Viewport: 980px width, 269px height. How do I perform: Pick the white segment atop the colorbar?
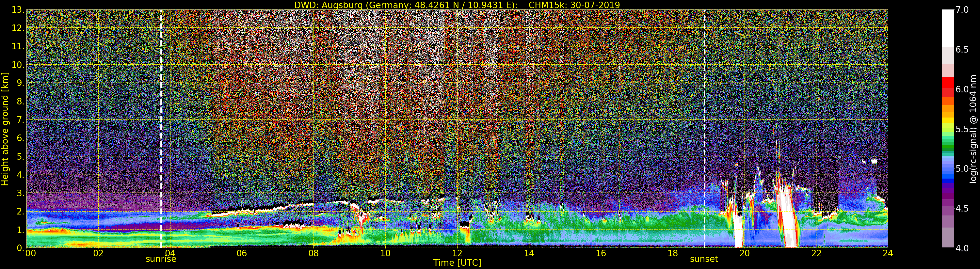[x=948, y=28]
